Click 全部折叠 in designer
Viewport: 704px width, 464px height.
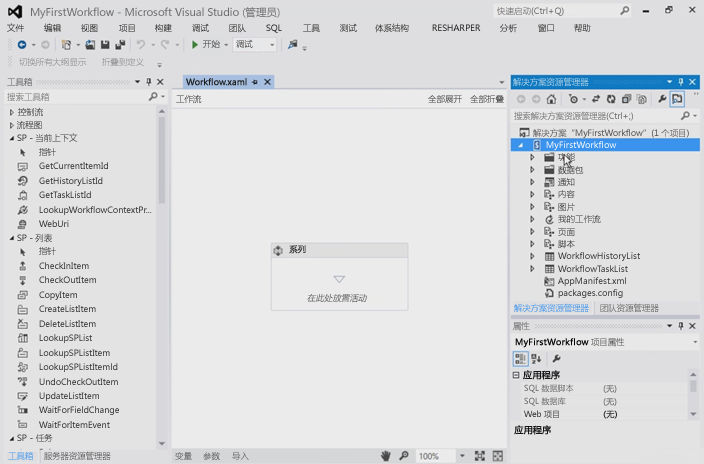(x=487, y=99)
